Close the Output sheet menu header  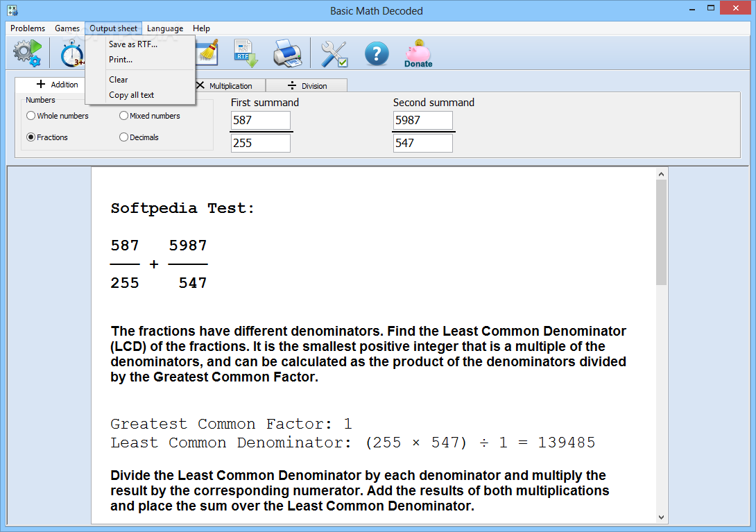coord(113,28)
